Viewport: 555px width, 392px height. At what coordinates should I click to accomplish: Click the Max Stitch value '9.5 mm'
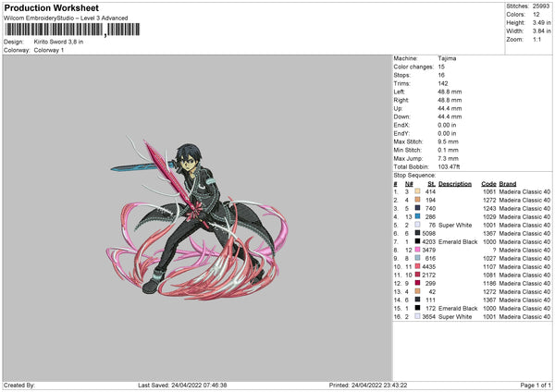tap(448, 141)
